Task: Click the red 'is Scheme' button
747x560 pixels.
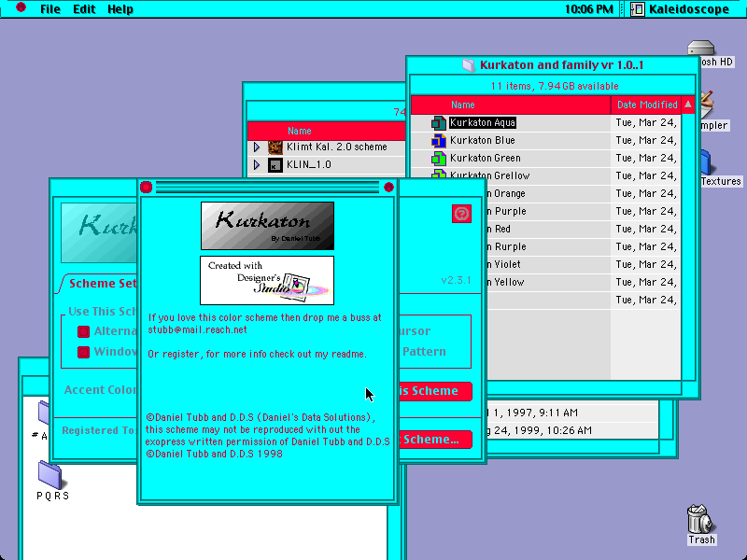Action: pos(435,391)
